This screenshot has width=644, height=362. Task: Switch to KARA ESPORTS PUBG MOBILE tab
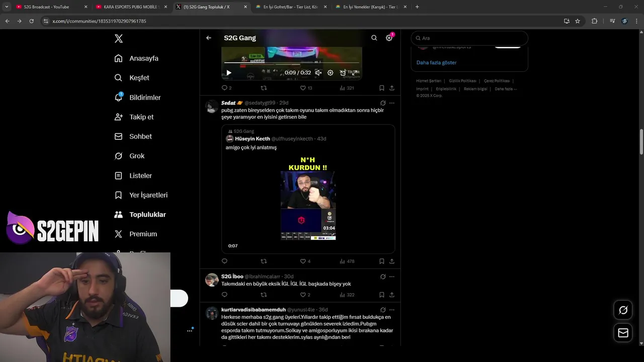132,7
